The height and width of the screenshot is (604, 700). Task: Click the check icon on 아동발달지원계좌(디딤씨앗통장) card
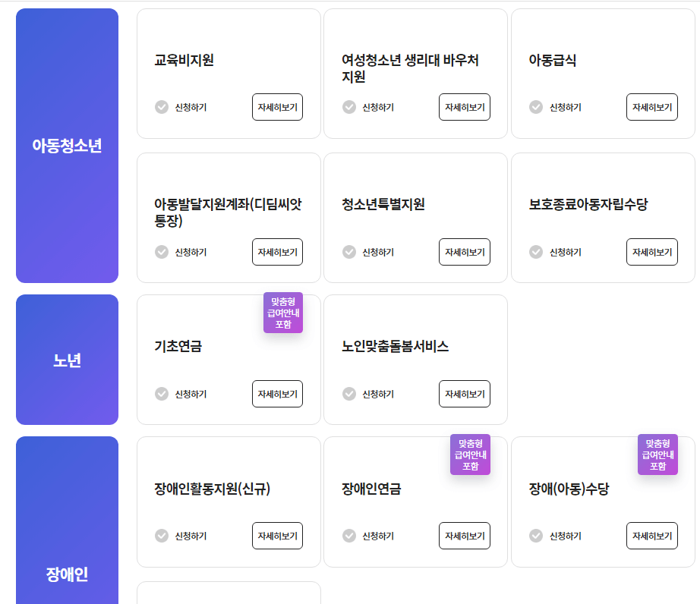161,252
